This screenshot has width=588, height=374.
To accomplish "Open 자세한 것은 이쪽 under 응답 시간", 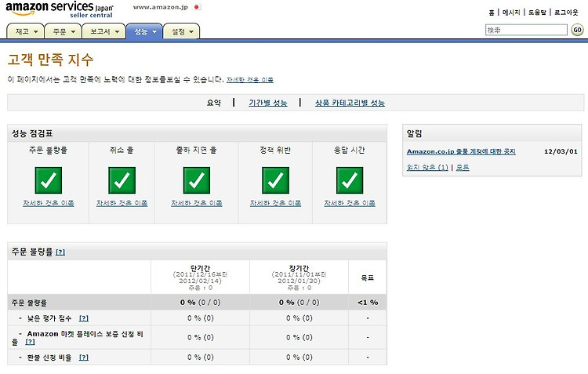I will [350, 203].
